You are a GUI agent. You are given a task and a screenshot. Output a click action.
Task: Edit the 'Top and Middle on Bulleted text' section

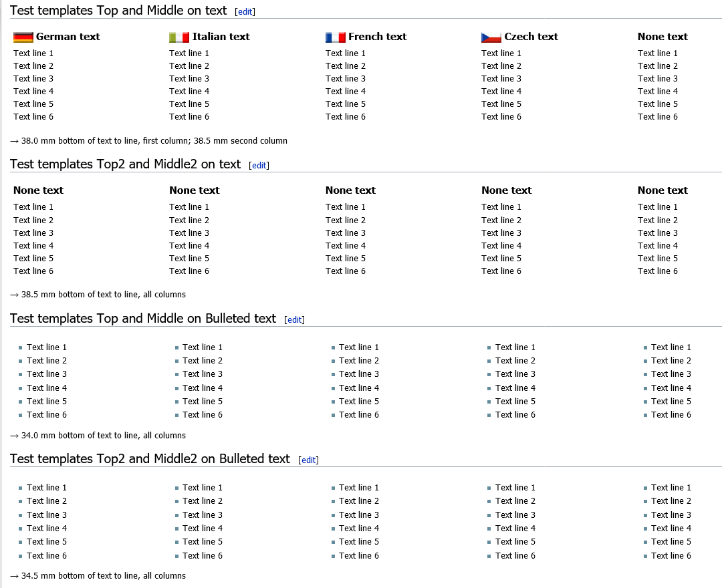point(294,320)
